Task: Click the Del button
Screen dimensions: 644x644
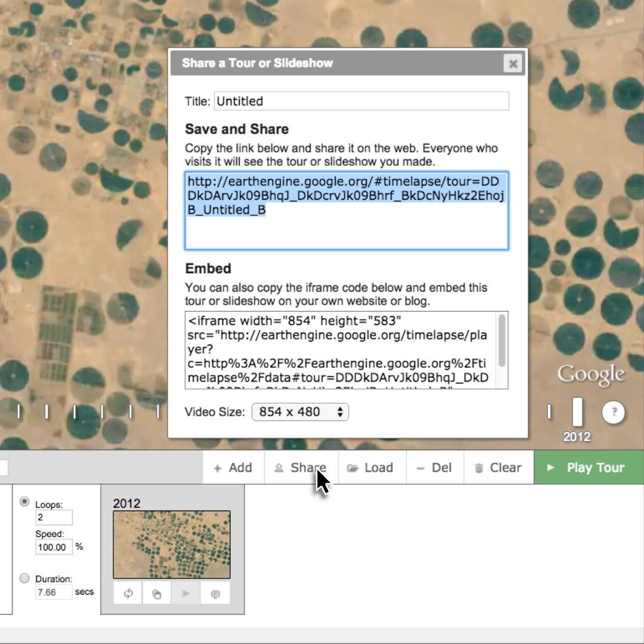Action: pyautogui.click(x=435, y=467)
